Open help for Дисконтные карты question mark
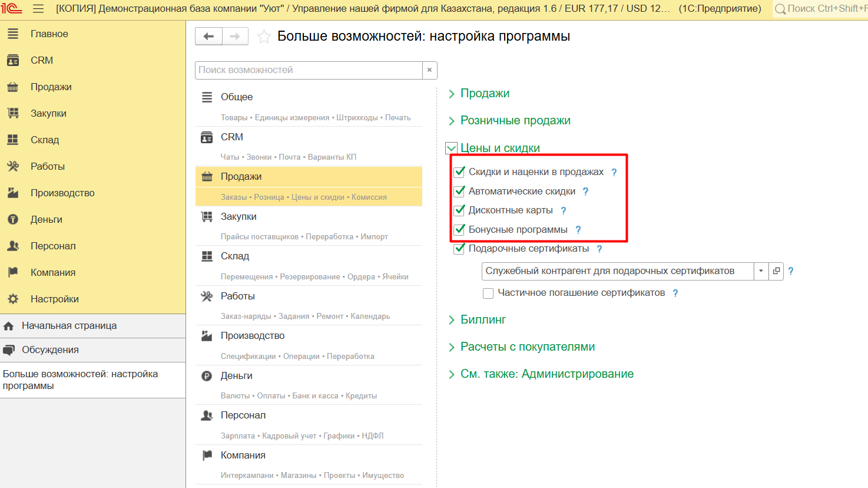868x488 pixels. tap(564, 211)
